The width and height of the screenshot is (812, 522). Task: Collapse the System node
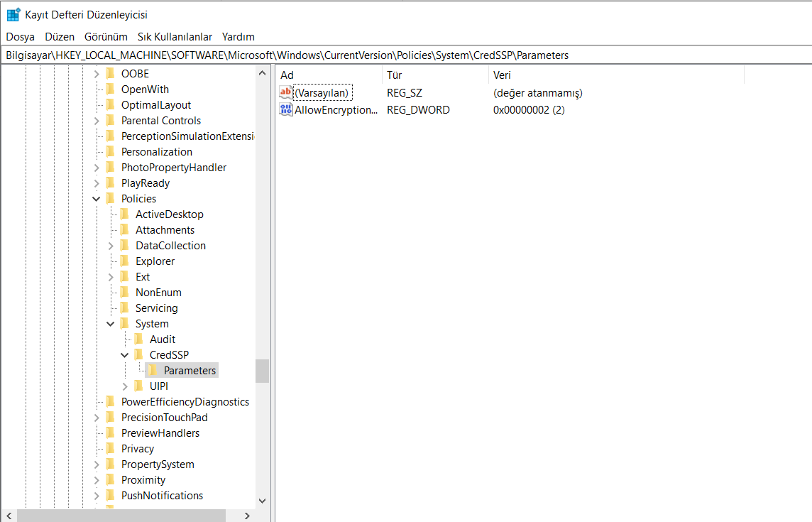[110, 324]
